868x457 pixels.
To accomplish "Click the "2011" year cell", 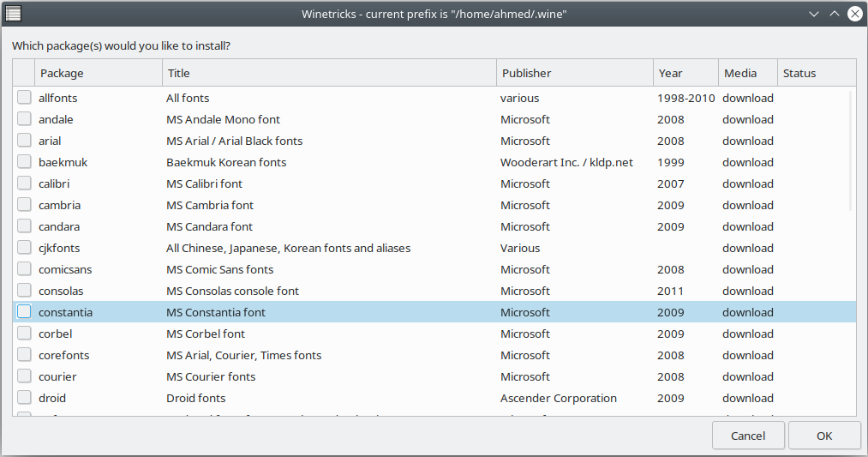I will point(670,291).
